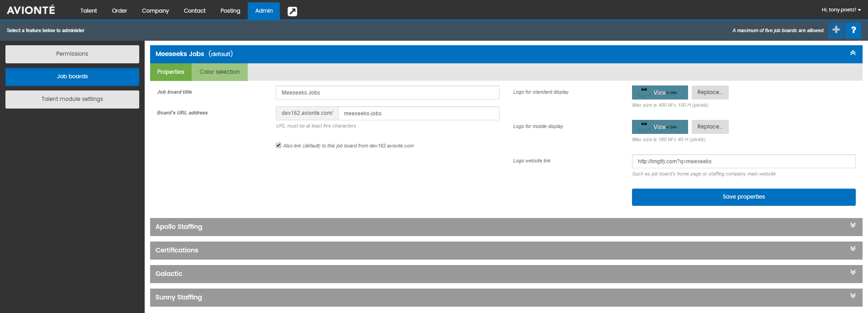Click 'URL must be at least five characters'
Screen dimensions: 868x313
coord(316,126)
